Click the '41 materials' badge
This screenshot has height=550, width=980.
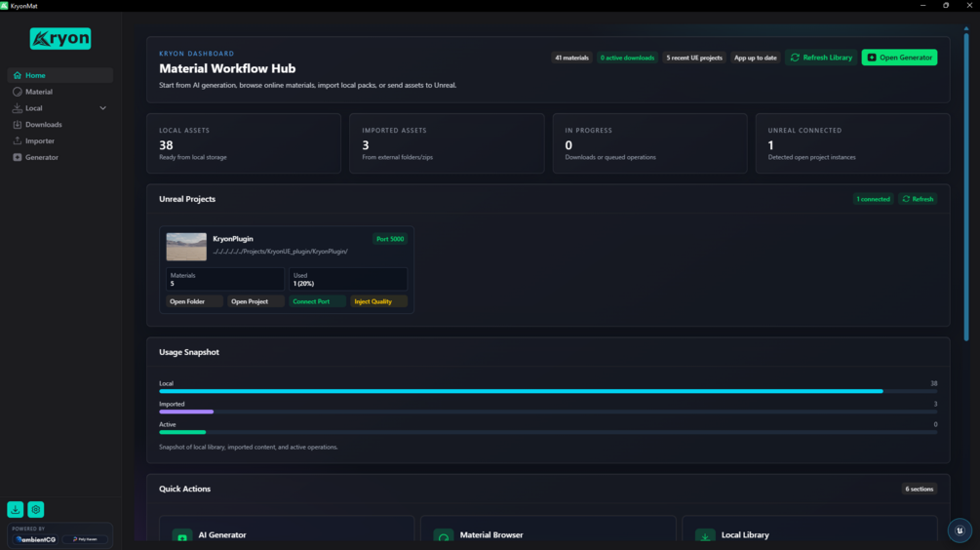coord(571,58)
